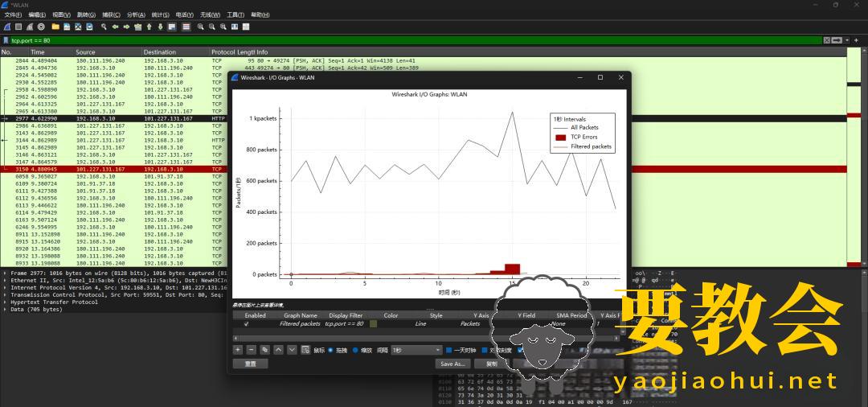Viewport: 868px width, 407px height.
Task: Jump to last packet arrow
Action: coord(160,27)
